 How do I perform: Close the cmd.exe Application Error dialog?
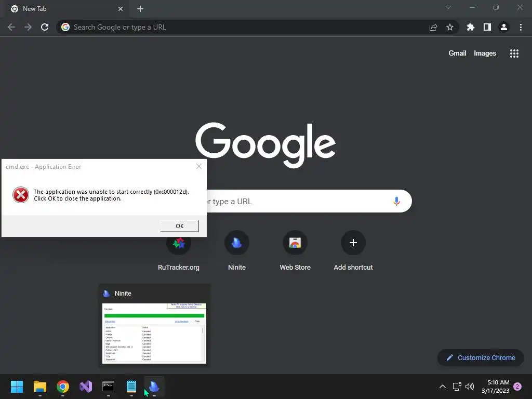point(199,166)
